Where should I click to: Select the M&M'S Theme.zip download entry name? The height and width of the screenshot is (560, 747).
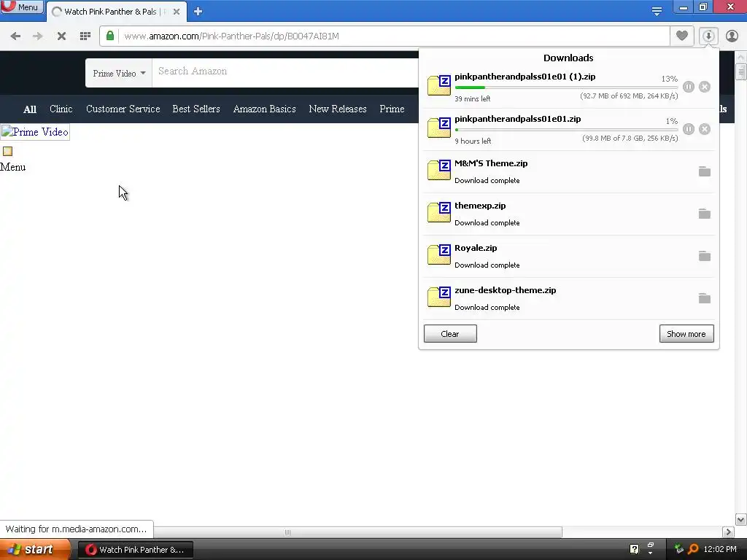[491, 163]
